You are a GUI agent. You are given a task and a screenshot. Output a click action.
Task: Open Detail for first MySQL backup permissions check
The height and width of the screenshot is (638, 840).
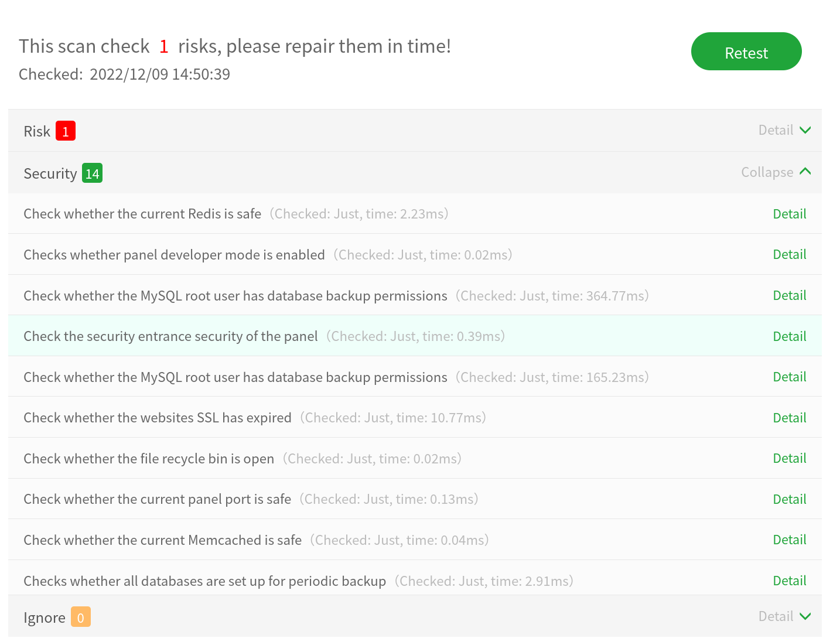[790, 295]
